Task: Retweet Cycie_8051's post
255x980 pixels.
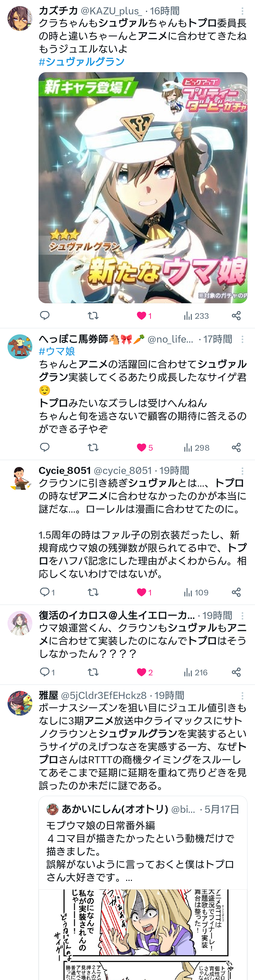Action: click(x=93, y=592)
